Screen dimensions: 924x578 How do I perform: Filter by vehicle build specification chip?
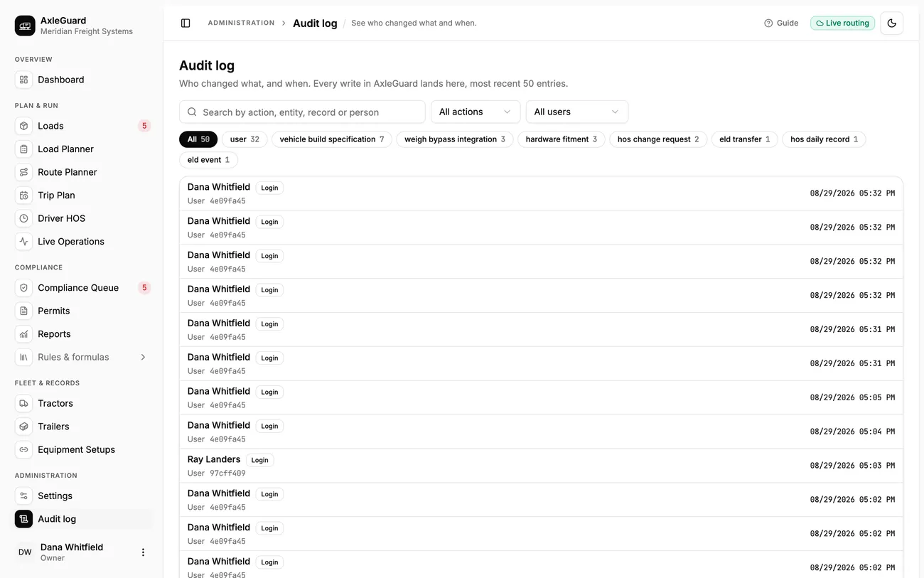(x=332, y=139)
